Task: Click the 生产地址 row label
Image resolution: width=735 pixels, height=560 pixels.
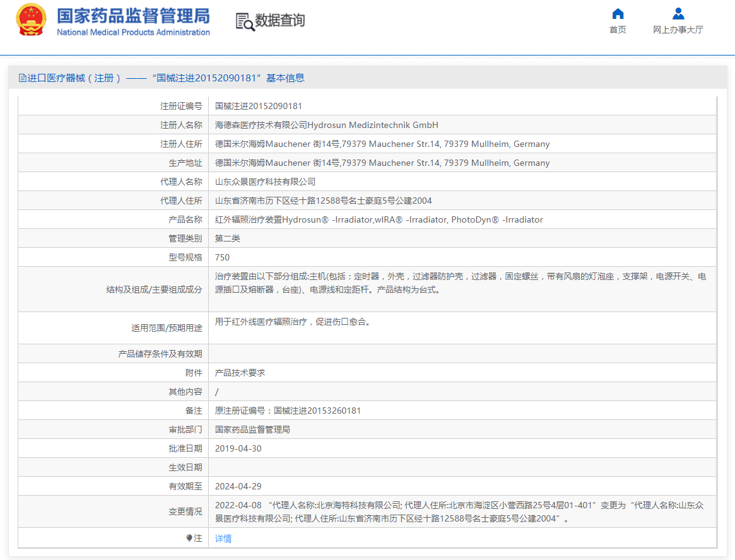Action: (185, 163)
